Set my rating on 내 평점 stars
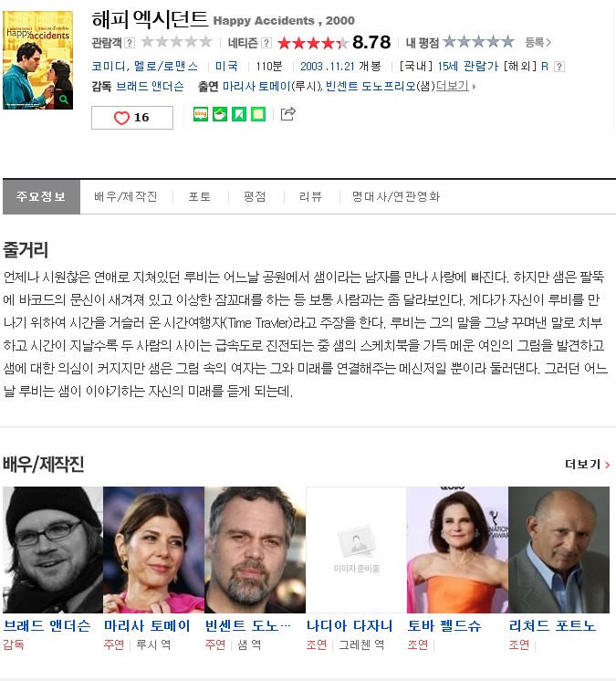The width and height of the screenshot is (616, 681). coord(478,42)
